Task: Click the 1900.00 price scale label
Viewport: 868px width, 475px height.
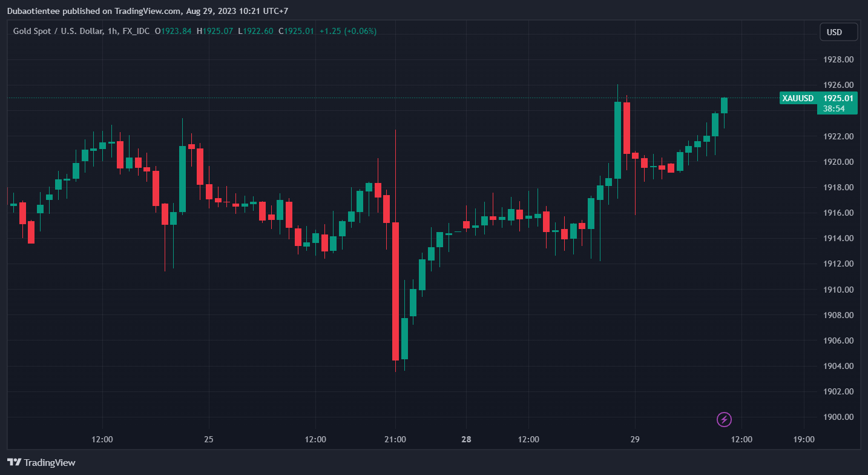Action: point(838,417)
